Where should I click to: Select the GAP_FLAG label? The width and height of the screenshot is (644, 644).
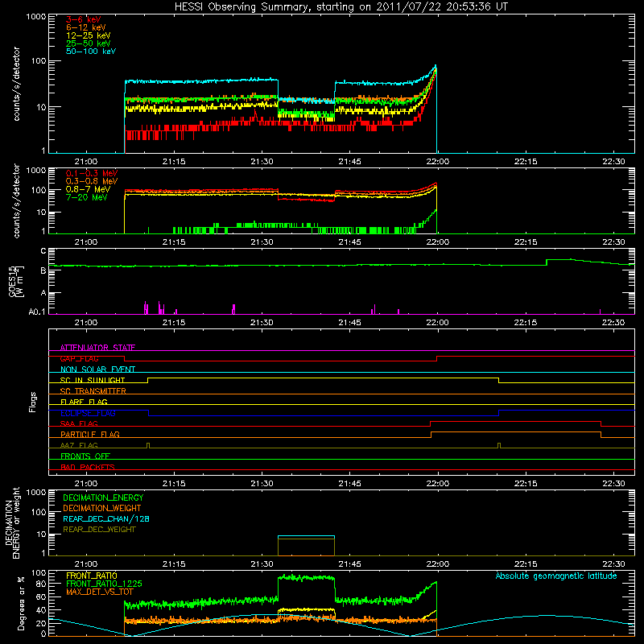click(79, 358)
